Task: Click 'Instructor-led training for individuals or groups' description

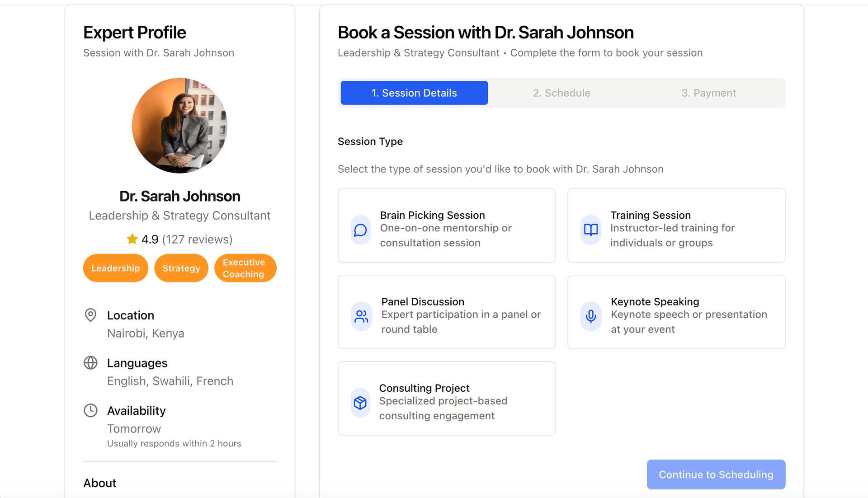Action: click(x=673, y=235)
